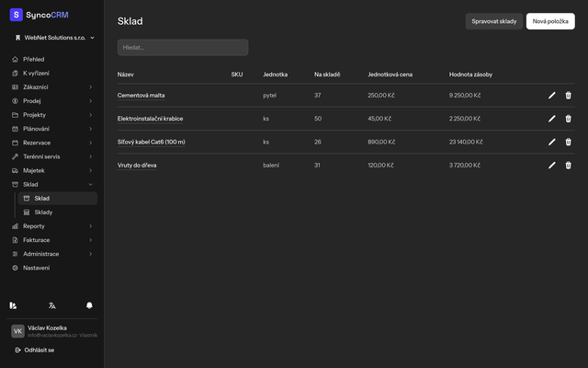Expand the Rezervace menu chevron
588x368 pixels.
click(90, 143)
